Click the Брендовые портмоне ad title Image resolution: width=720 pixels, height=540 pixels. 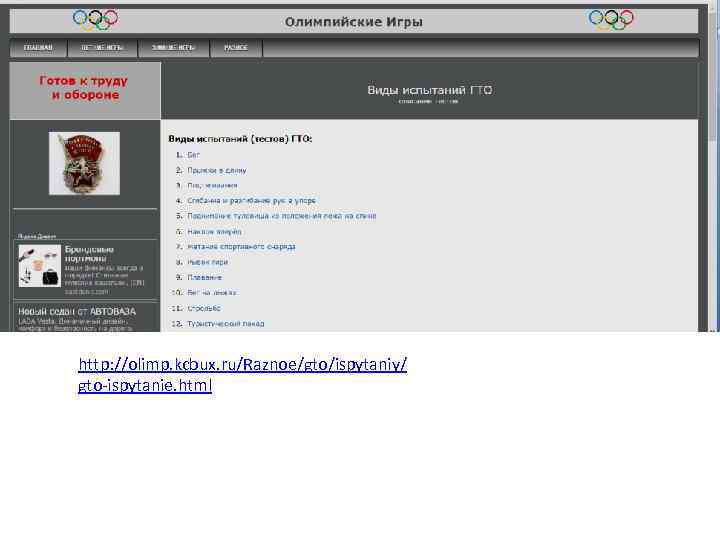(89, 254)
